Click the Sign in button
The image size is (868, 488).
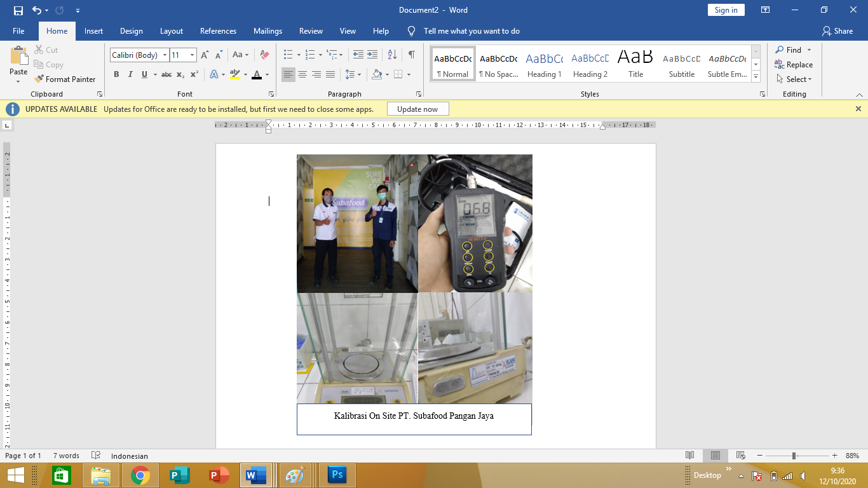726,10
